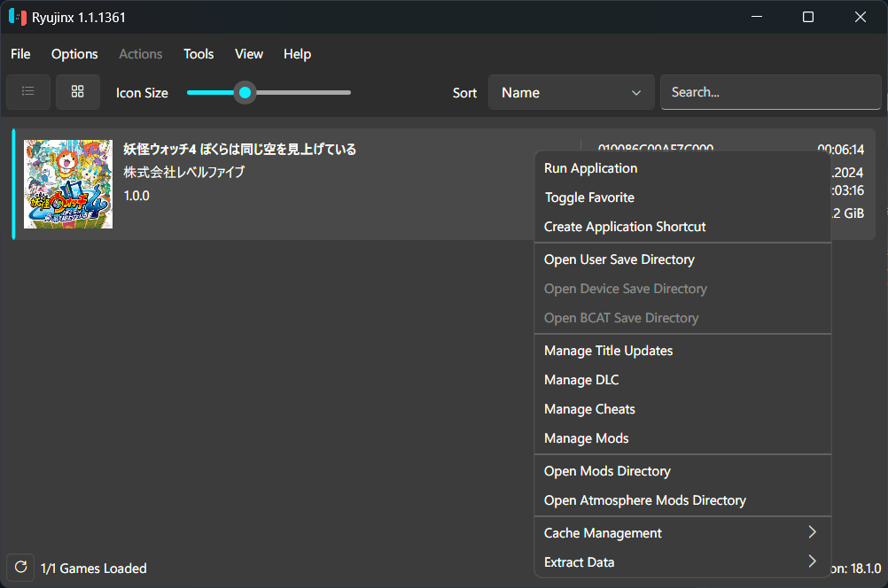This screenshot has height=588, width=888.
Task: Click the Icon Size label
Action: [x=142, y=93]
